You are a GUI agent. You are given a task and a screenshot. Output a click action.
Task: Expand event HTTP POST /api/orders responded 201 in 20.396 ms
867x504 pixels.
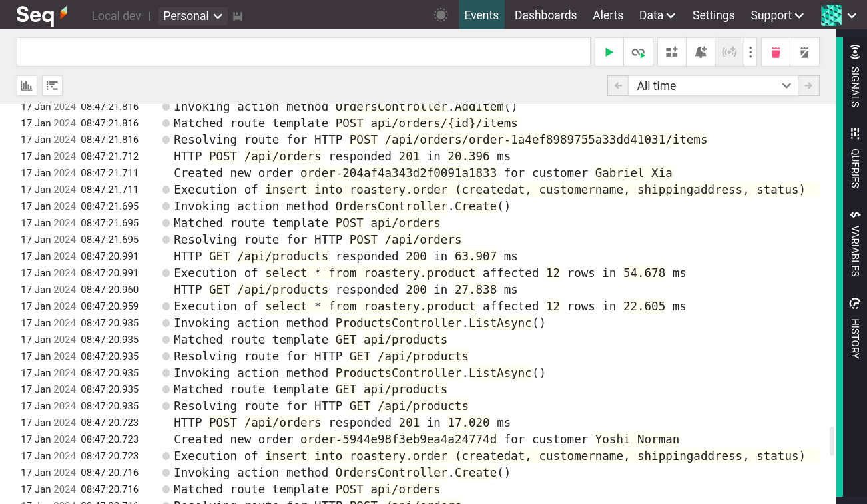coord(342,156)
